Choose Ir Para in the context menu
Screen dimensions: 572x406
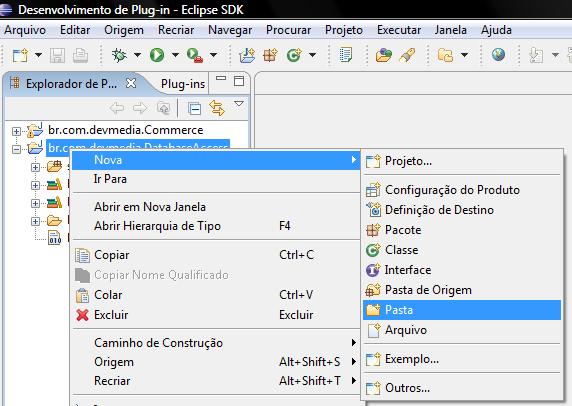[x=216, y=179]
